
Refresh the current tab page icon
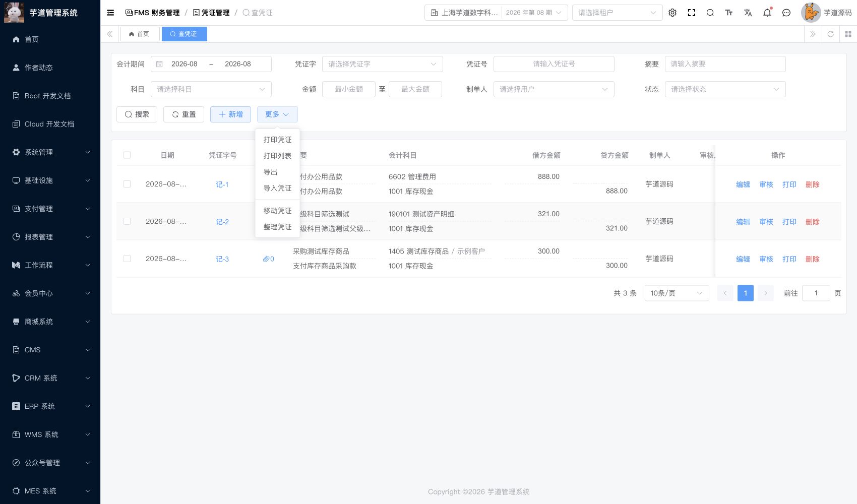coord(831,34)
